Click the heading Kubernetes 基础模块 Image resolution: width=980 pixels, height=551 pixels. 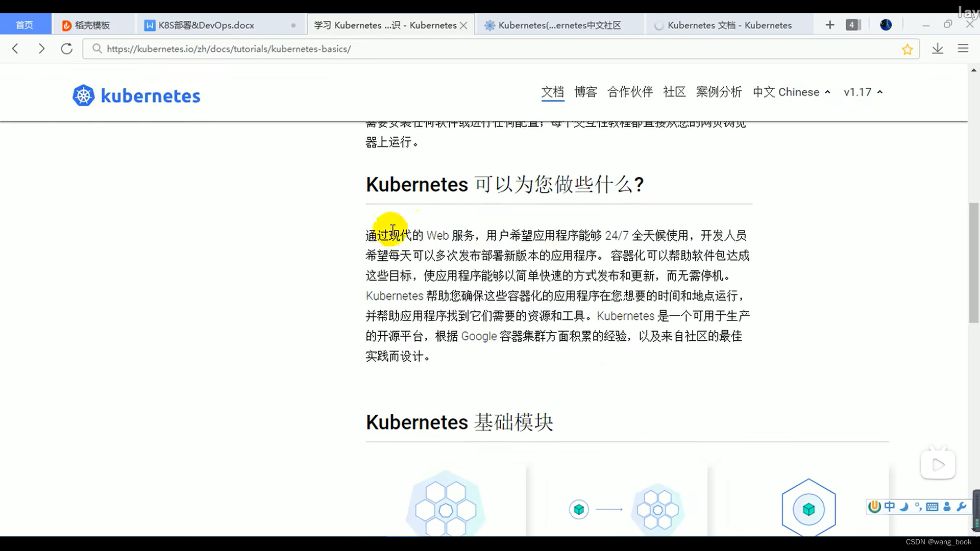459,422
